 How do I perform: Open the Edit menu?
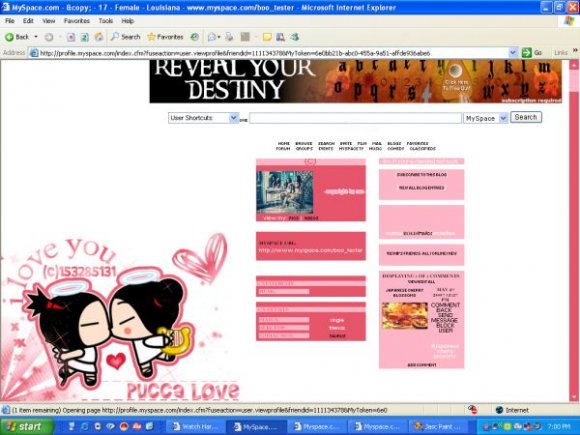28,21
